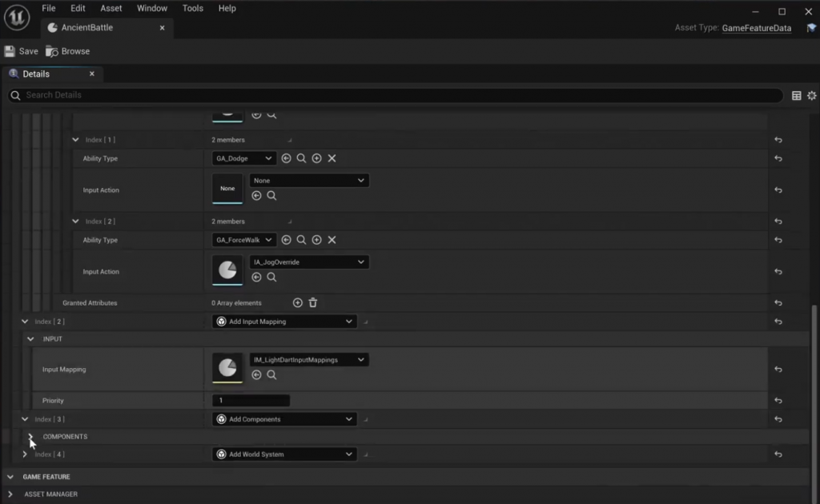
Task: Expand the COMPONENTS section
Action: [30, 437]
